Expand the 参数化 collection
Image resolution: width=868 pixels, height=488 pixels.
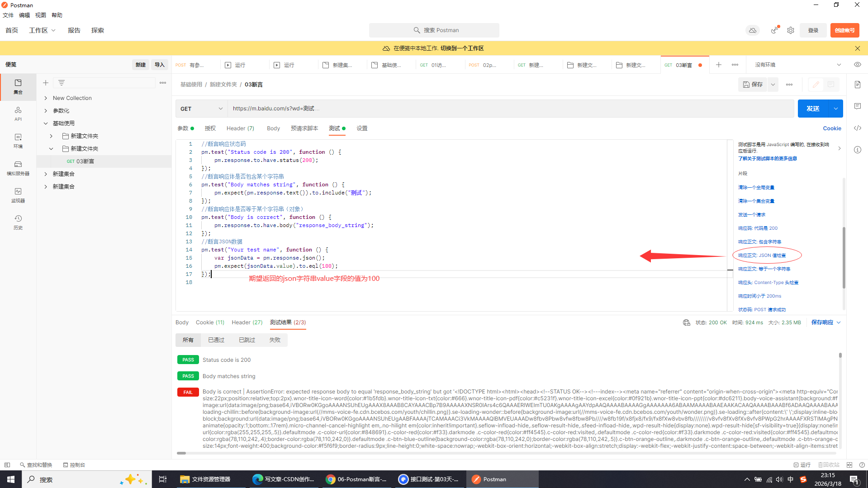46,111
